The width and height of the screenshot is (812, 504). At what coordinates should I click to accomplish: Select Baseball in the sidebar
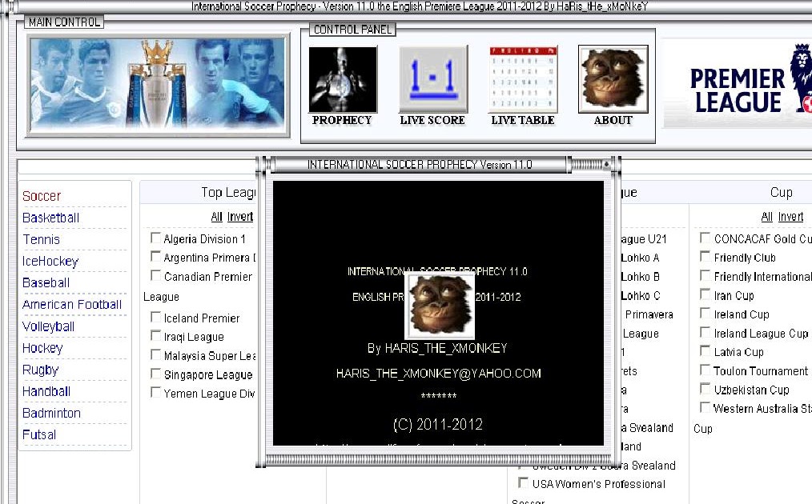click(x=46, y=283)
